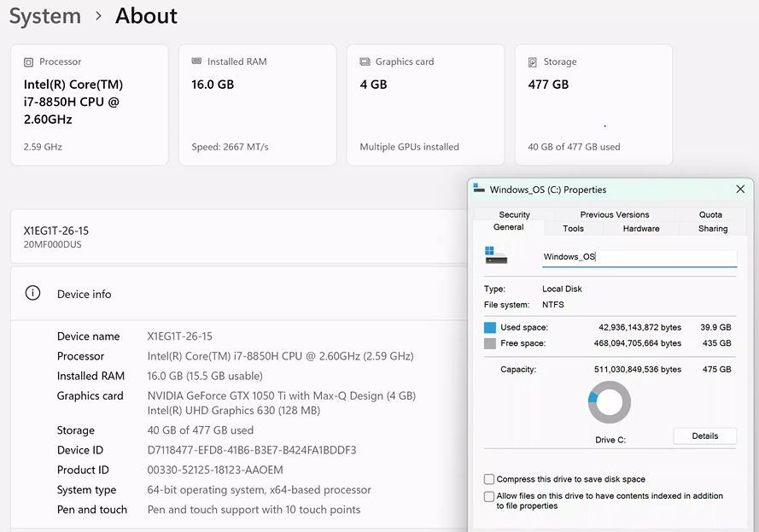Click the 475 GB capacity value
This screenshot has height=532, width=759.
(716, 370)
